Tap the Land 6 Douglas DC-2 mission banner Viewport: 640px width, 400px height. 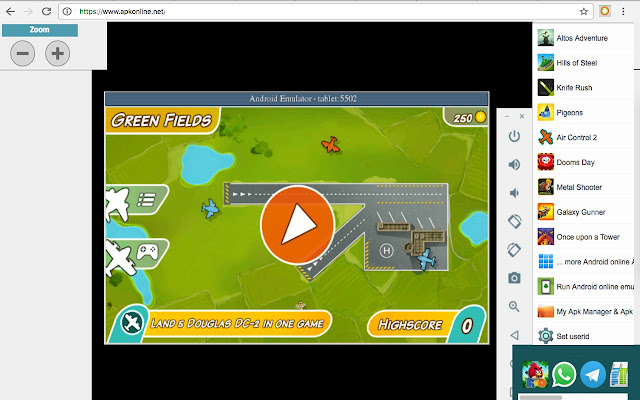click(220, 324)
